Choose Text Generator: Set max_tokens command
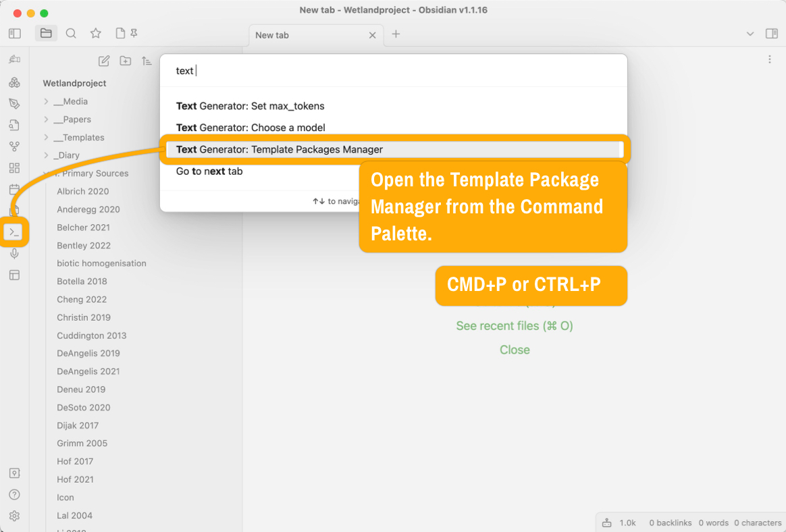The width and height of the screenshot is (786, 532). pos(394,106)
